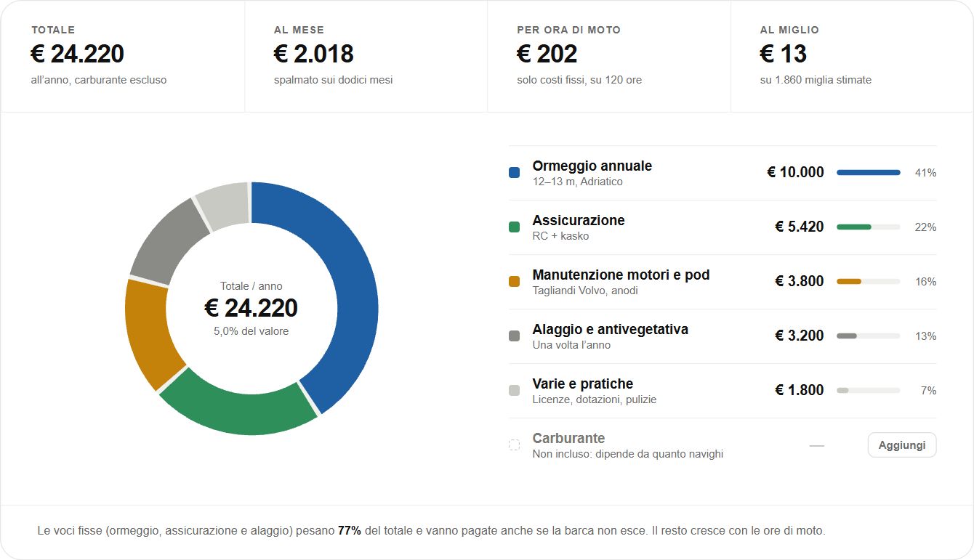
Task: Click the bold 77% in the footer note
Action: tap(350, 531)
